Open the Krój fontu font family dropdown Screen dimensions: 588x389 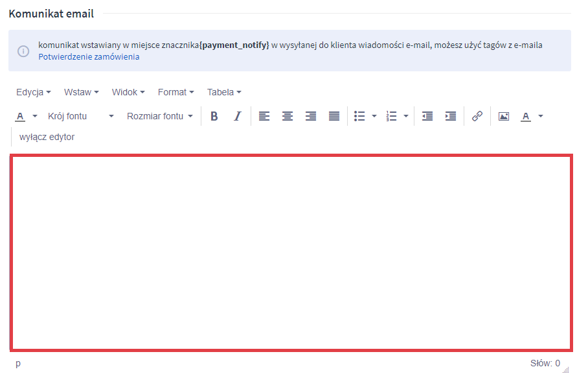(x=81, y=116)
